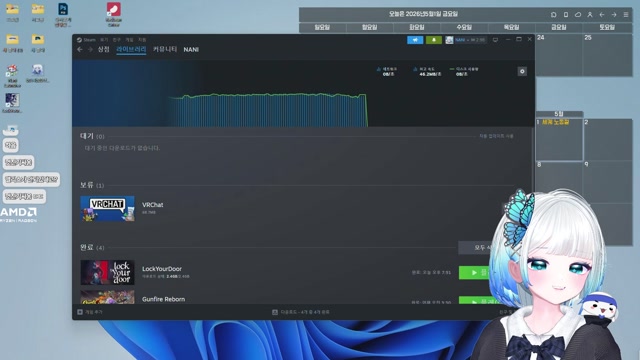Open the calendar widget hamburger menu

(x=626, y=15)
